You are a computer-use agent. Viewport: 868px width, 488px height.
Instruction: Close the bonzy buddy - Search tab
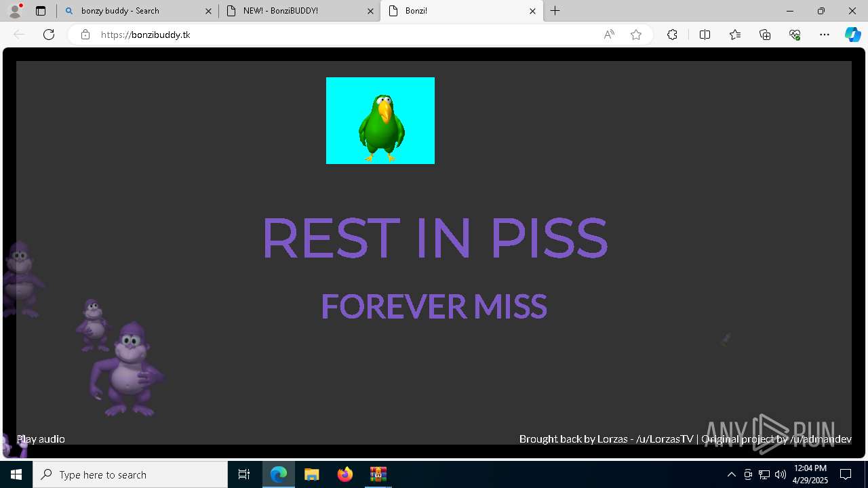[x=208, y=11]
